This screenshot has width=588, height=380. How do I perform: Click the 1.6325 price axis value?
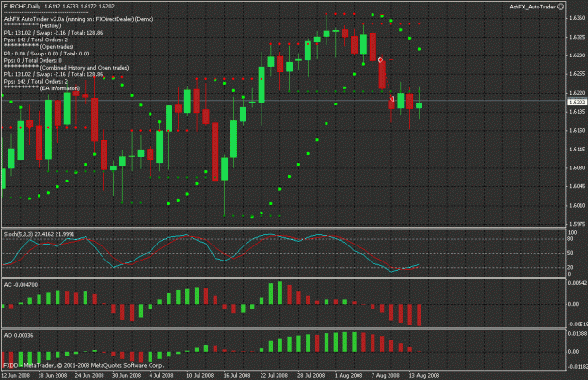pyautogui.click(x=577, y=37)
